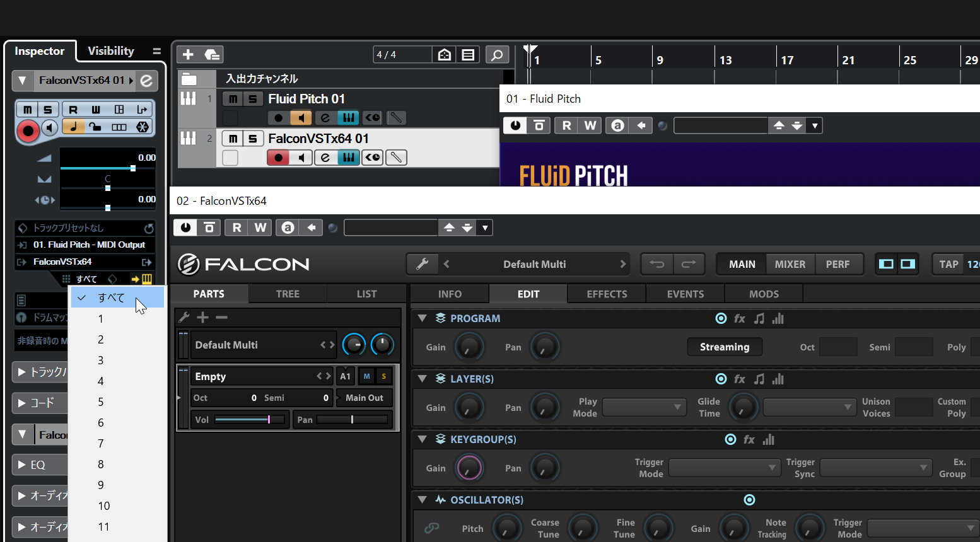This screenshot has width=980, height=542.
Task: Solo the FalconVSTx64 01 track
Action: pos(253,139)
